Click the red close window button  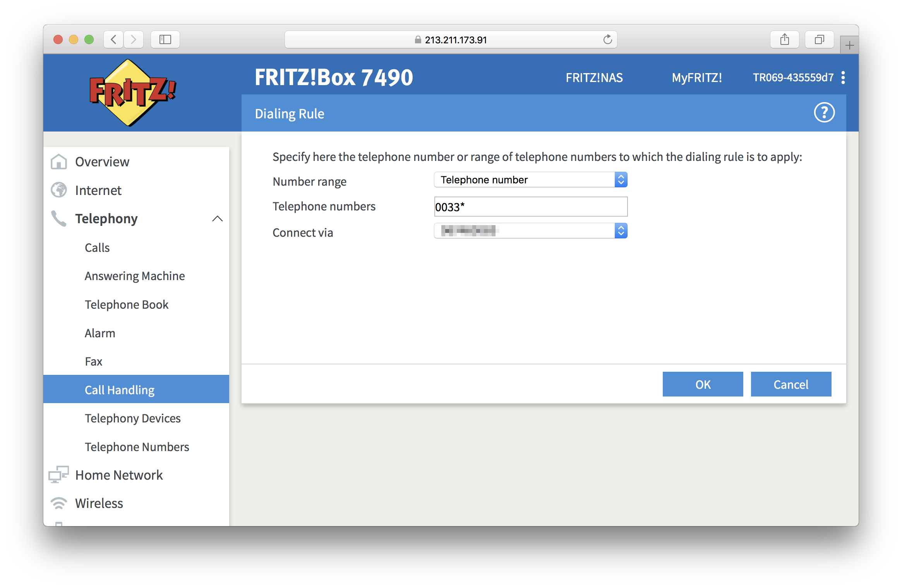[x=58, y=39]
